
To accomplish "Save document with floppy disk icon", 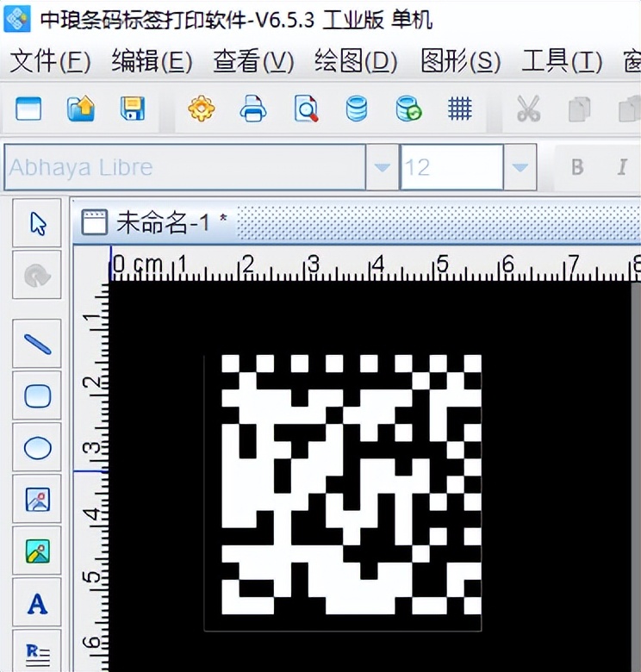I will pyautogui.click(x=133, y=109).
